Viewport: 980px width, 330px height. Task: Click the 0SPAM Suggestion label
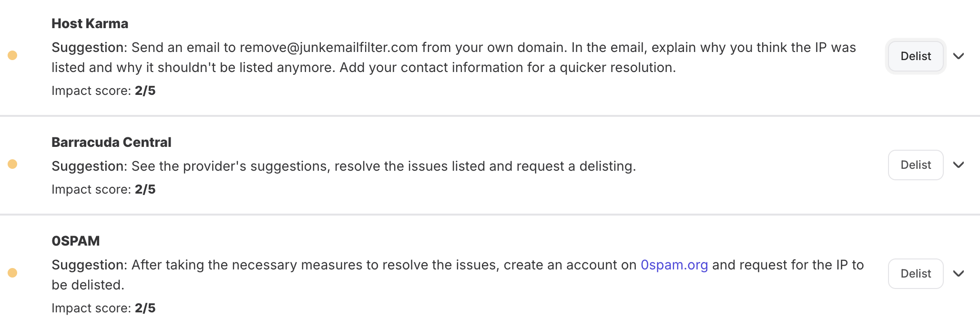coord(89,265)
